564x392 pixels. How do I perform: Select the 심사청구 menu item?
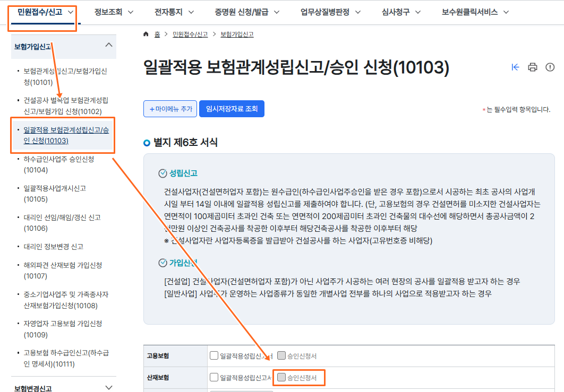coord(395,11)
